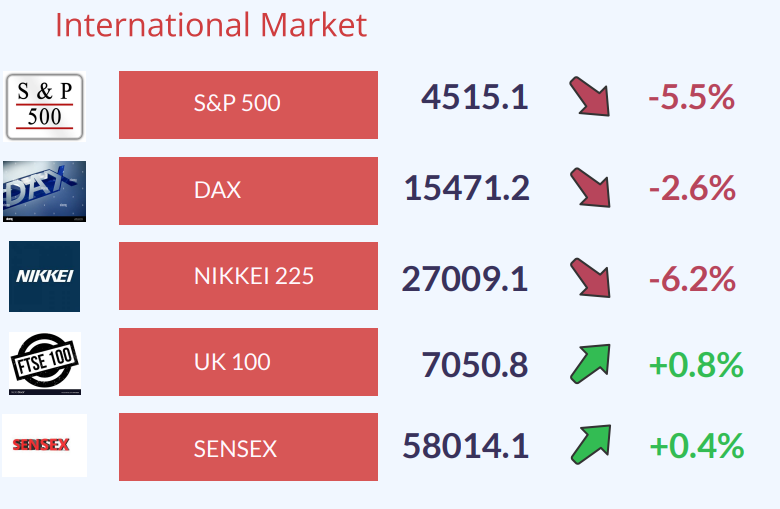Viewport: 780px width, 509px height.
Task: Open the NIKKEI 225 red button
Action: click(x=248, y=276)
